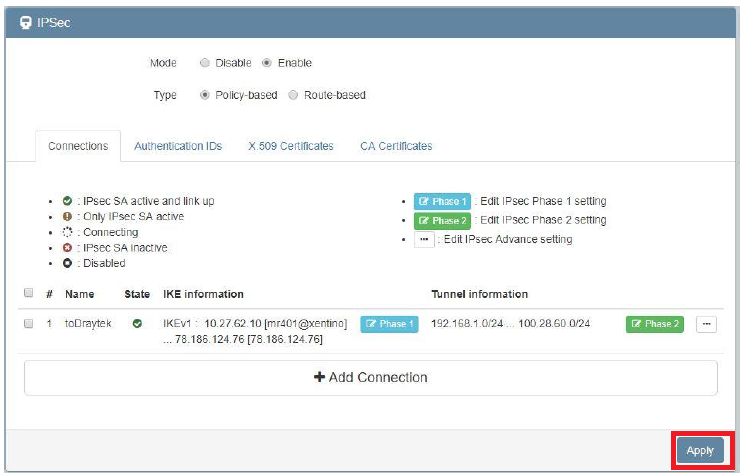Check the box for the toDraytek connection
745x476 pixels.
point(29,324)
